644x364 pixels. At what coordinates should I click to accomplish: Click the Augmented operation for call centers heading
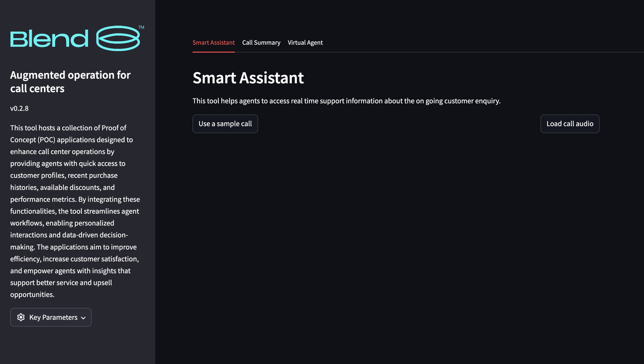point(70,82)
